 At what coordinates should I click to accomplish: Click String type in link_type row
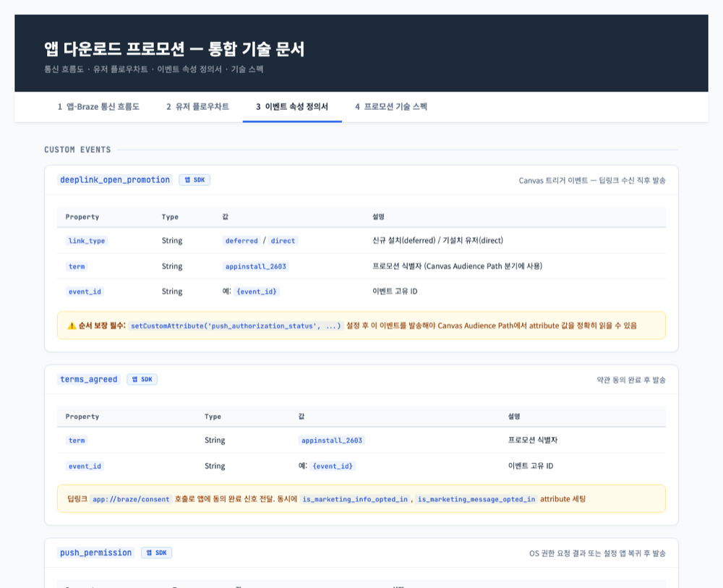[172, 240]
